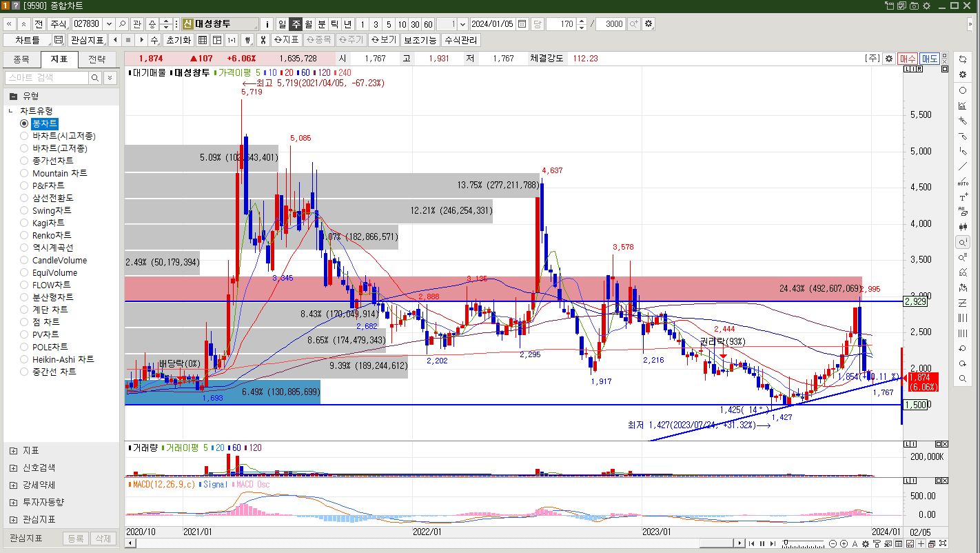Screen dimensions: 980x553
Task: Select the Heikin-Ashi 차트 radio option
Action: coord(24,359)
